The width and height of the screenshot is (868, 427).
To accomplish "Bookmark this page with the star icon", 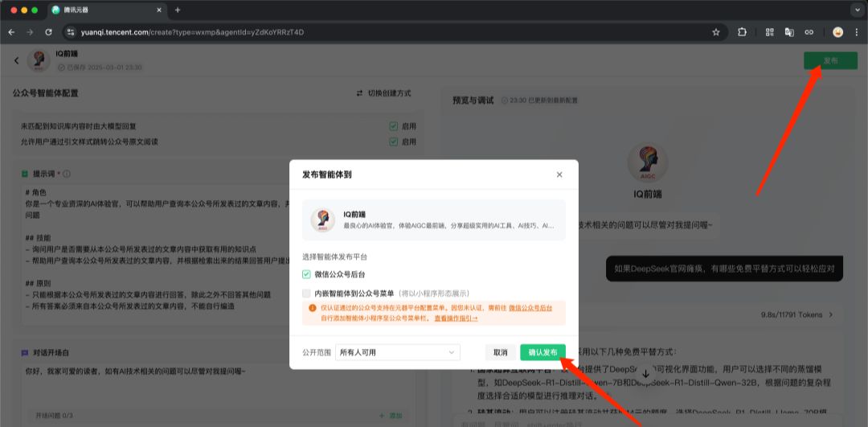I will click(x=716, y=32).
